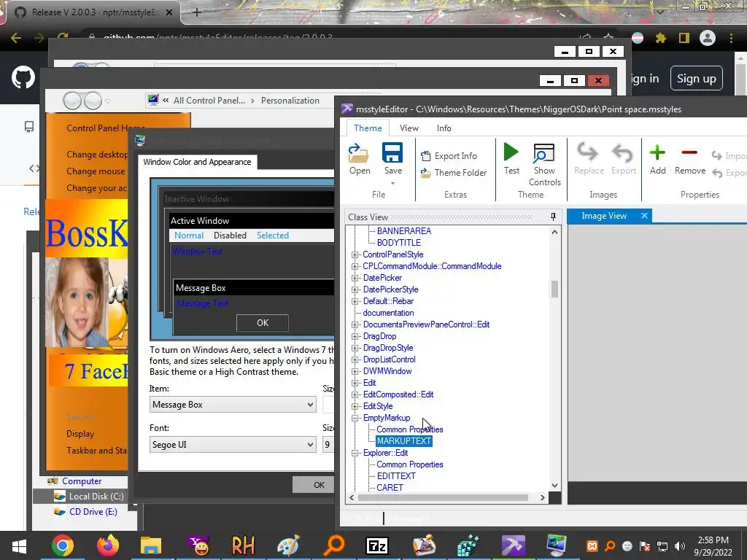Pin the Class View panel
Viewport: 747px width, 560px height.
[x=553, y=217]
